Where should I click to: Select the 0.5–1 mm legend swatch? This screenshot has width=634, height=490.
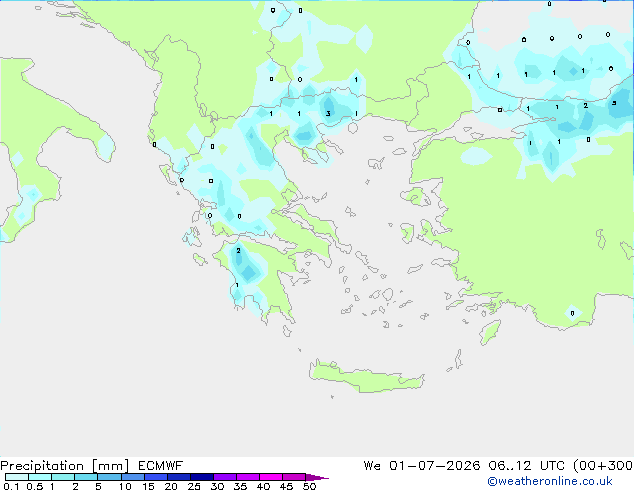click(40, 477)
